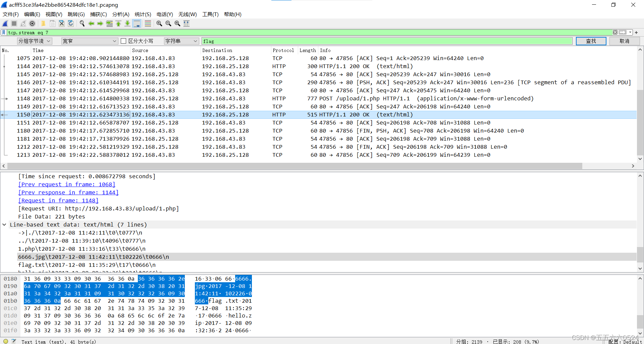Screen dimensions: 644x344
Task: Select packet 1144 HTTP 200 OK
Action: click(x=319, y=66)
